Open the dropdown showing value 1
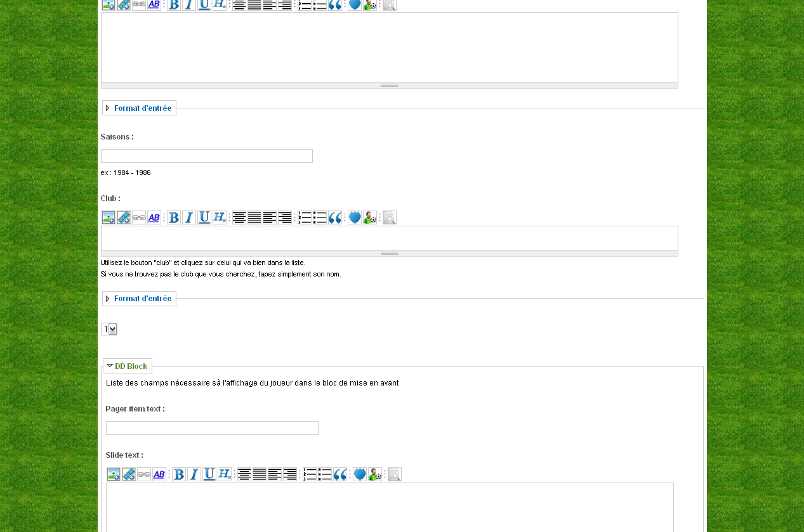This screenshot has height=532, width=804. [x=109, y=329]
